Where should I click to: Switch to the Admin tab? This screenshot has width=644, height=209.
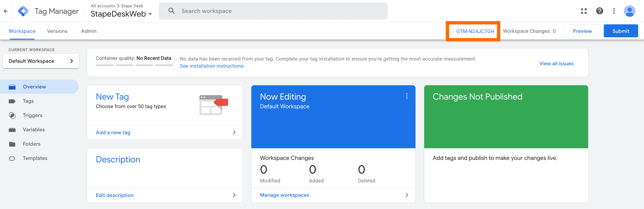tap(89, 31)
